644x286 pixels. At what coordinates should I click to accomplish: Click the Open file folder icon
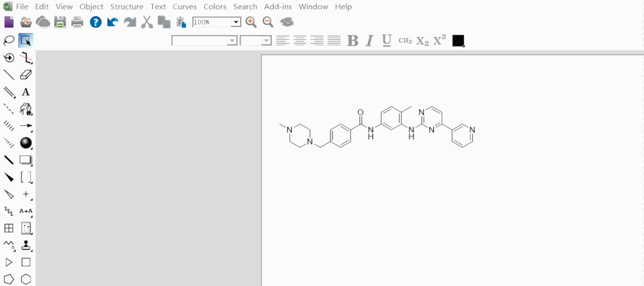[x=26, y=21]
